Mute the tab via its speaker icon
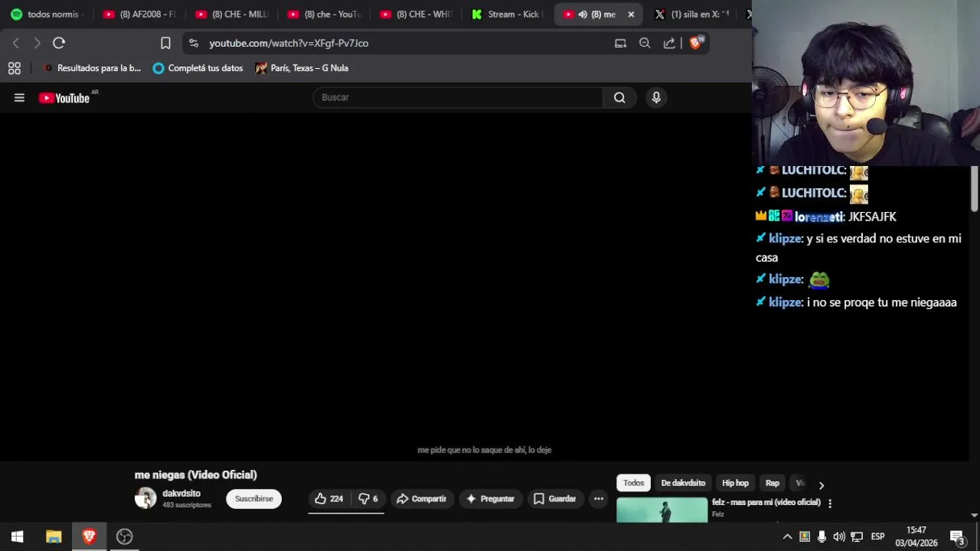 pyautogui.click(x=583, y=14)
